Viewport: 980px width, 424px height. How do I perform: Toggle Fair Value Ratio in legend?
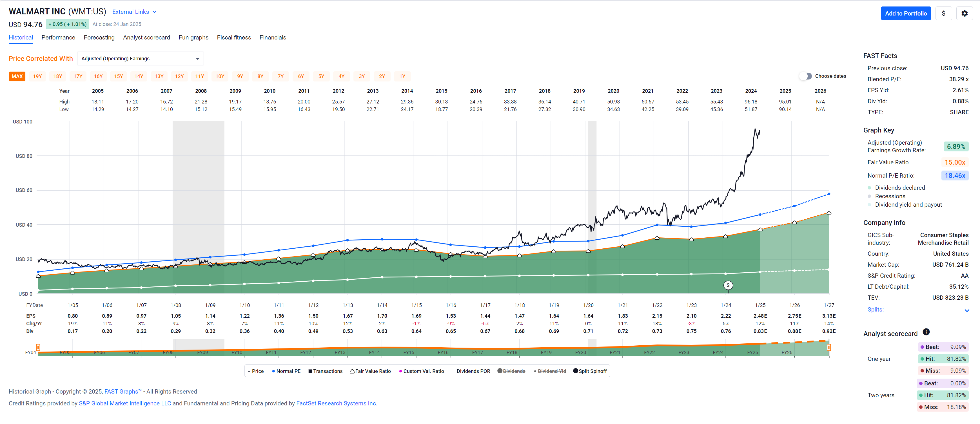[370, 371]
